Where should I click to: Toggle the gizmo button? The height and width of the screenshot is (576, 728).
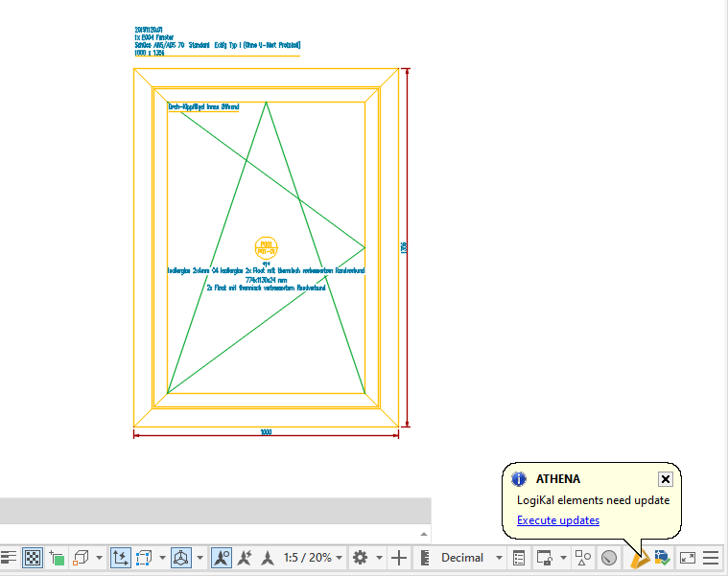tap(180, 557)
